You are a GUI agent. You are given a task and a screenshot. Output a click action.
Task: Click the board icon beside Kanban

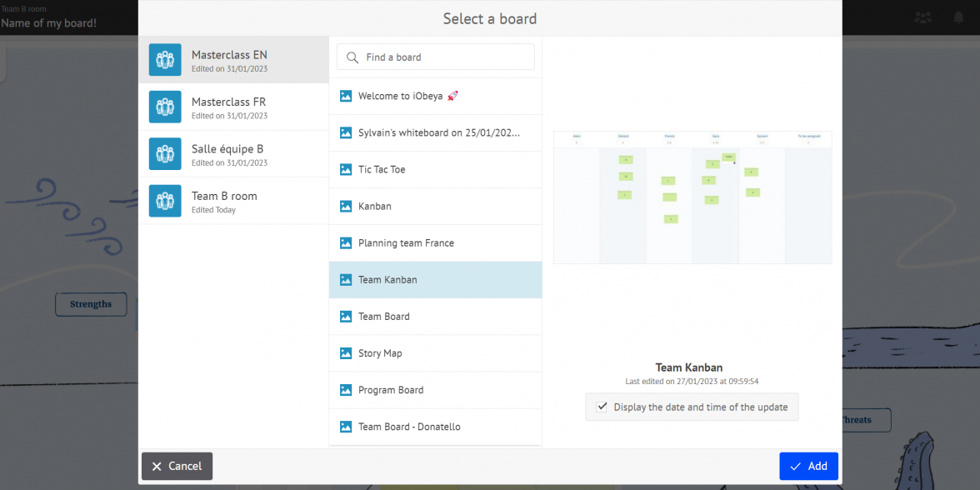point(345,206)
